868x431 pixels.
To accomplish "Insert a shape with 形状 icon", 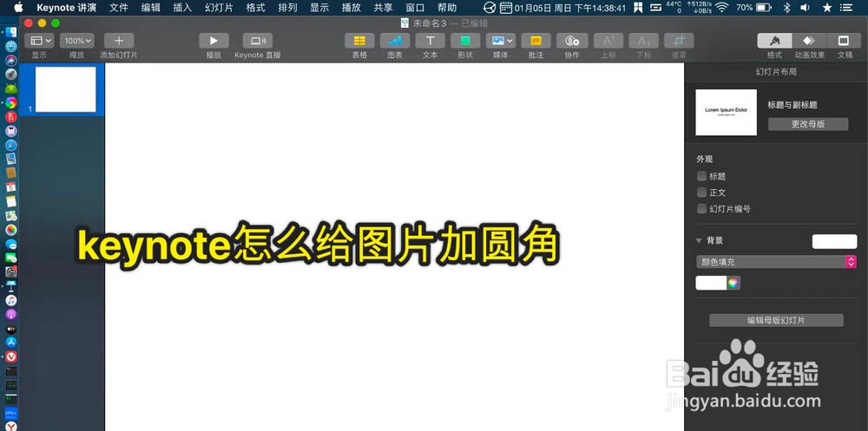I will (465, 41).
